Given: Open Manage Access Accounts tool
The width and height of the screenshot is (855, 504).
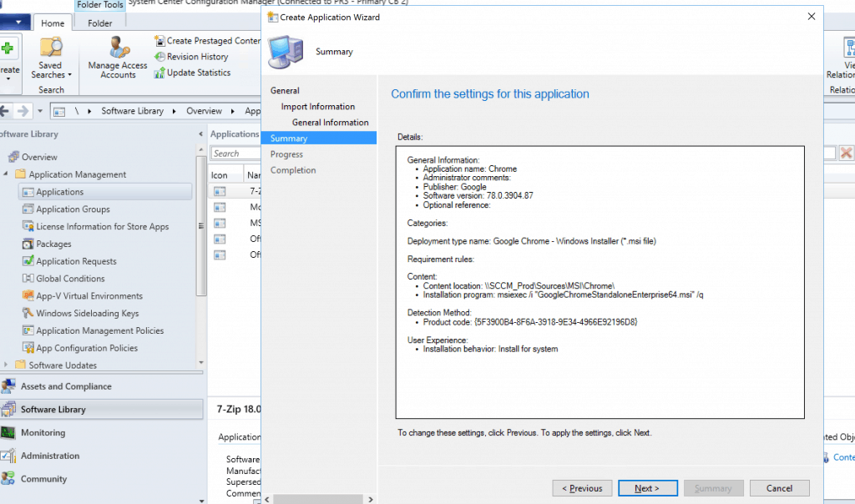Looking at the screenshot, I should tap(118, 58).
